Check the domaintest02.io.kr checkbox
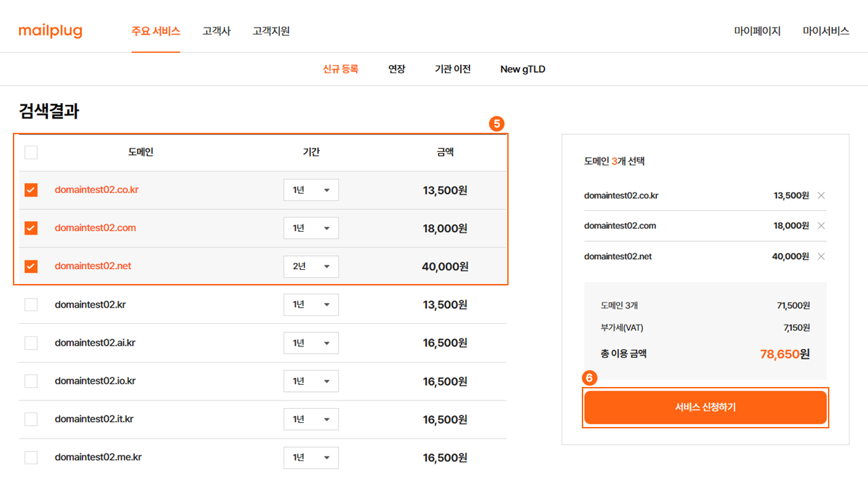The height and width of the screenshot is (488, 868). point(31,381)
